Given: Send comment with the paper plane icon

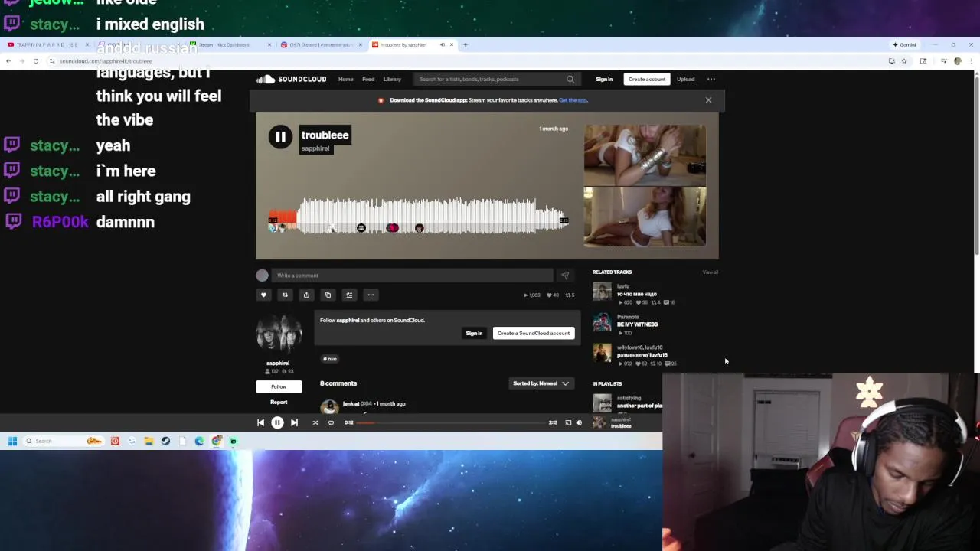Looking at the screenshot, I should click(565, 275).
